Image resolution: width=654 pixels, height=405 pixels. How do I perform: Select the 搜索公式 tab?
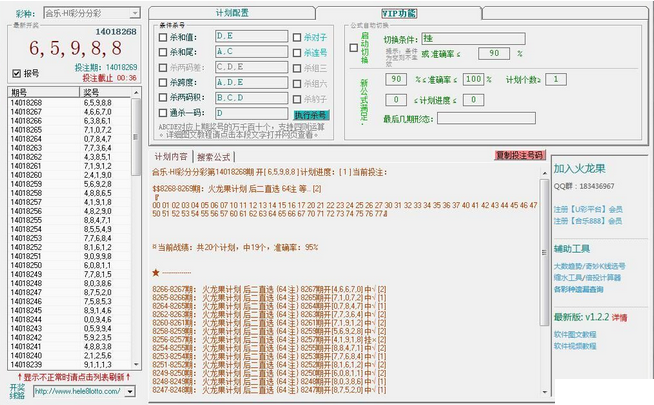[x=214, y=157]
